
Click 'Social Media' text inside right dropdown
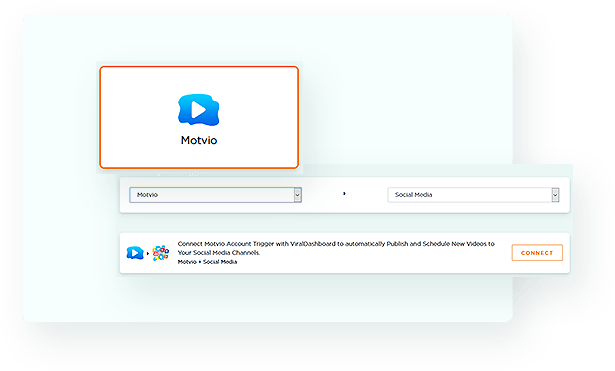413,195
